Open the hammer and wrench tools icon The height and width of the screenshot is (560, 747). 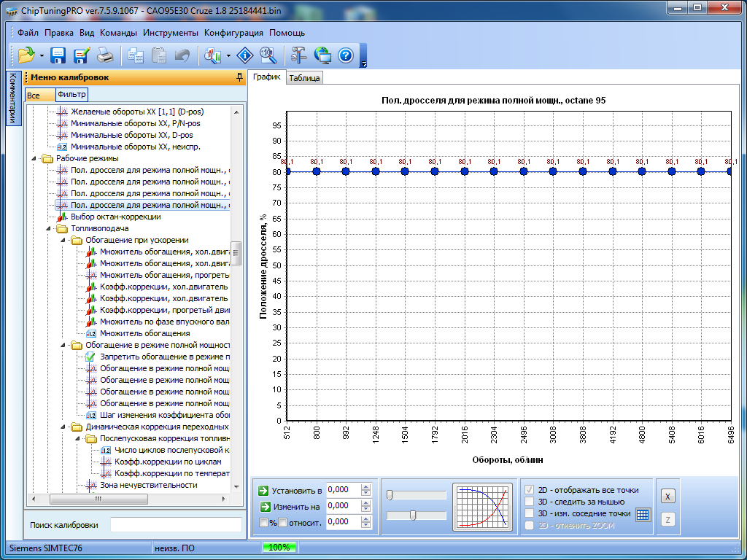[x=299, y=55]
